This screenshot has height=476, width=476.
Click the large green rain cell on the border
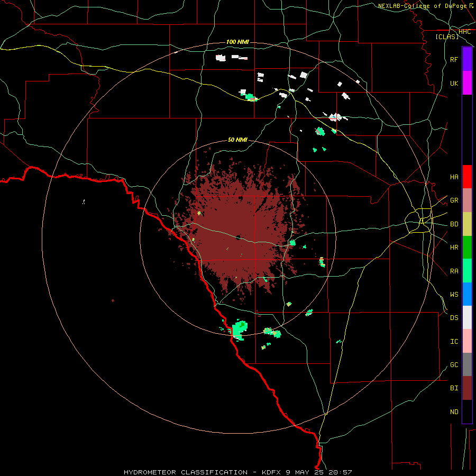click(x=240, y=330)
